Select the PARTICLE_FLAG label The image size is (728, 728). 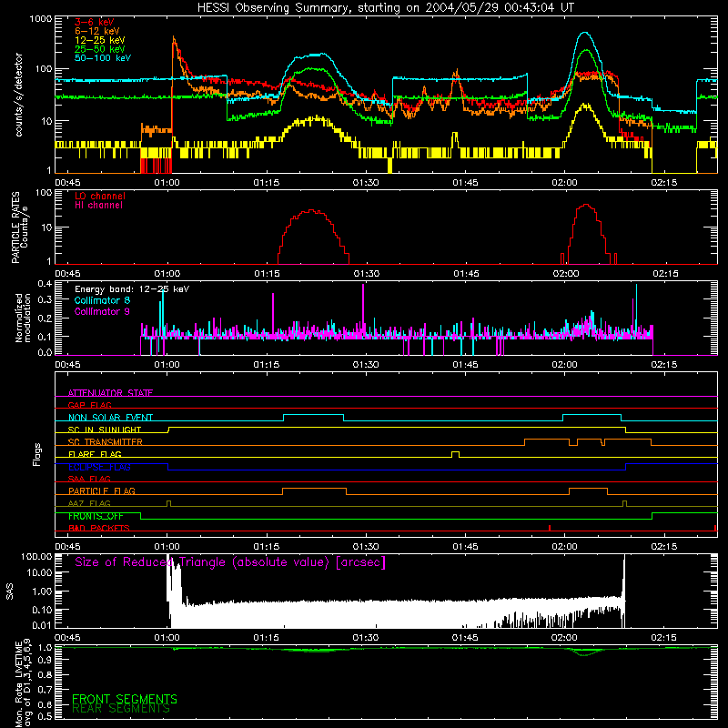[101, 490]
